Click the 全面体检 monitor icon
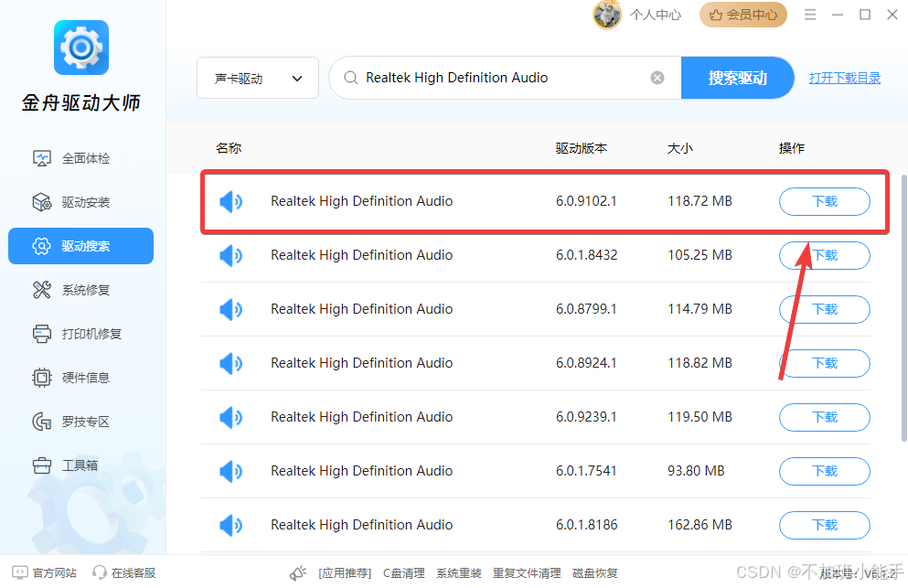Viewport: 908px width, 588px height. pos(42,158)
